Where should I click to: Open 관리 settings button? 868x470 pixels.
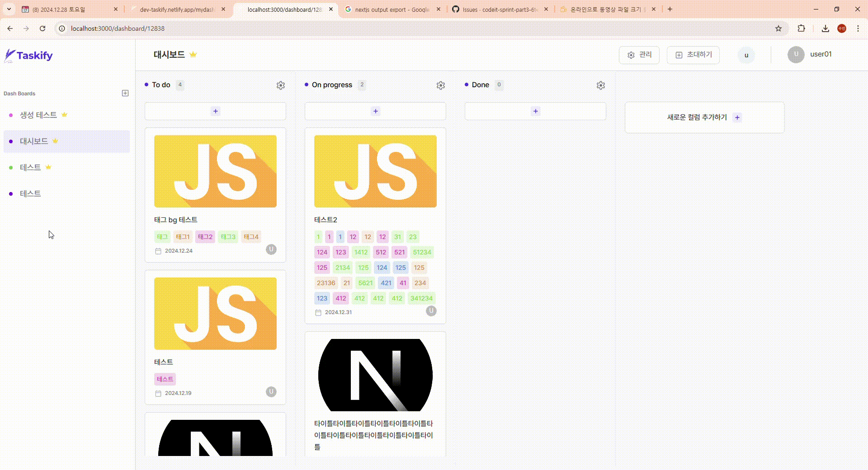[x=639, y=55]
